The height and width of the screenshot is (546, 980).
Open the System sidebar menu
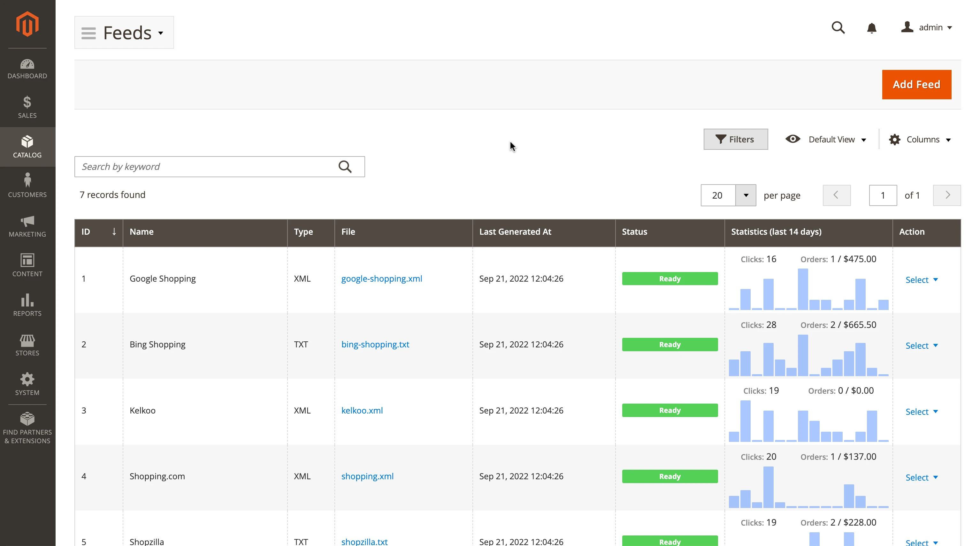point(27,384)
